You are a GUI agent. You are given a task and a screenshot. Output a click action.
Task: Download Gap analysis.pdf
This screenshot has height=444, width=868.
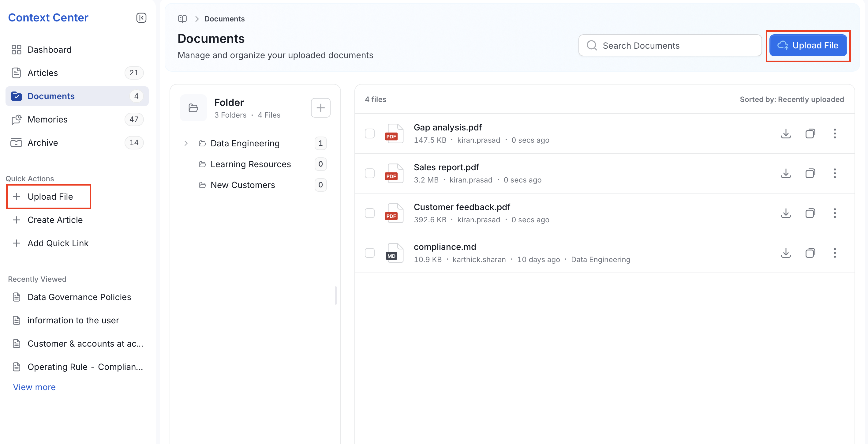(x=786, y=134)
